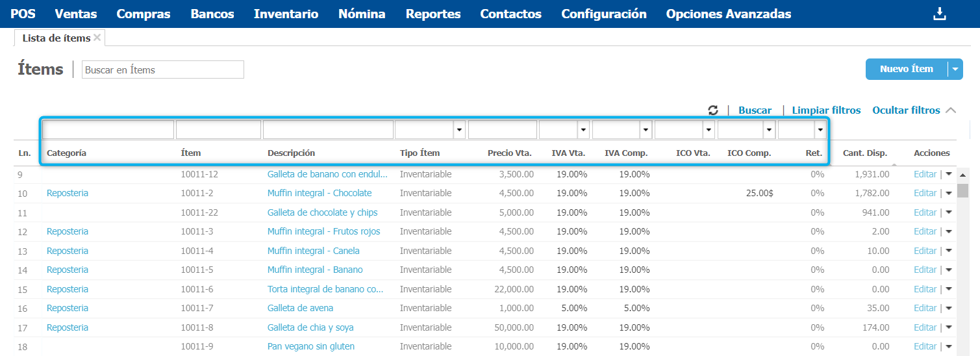The image size is (980, 356).
Task: Open the Reportes menu
Action: coord(433,14)
